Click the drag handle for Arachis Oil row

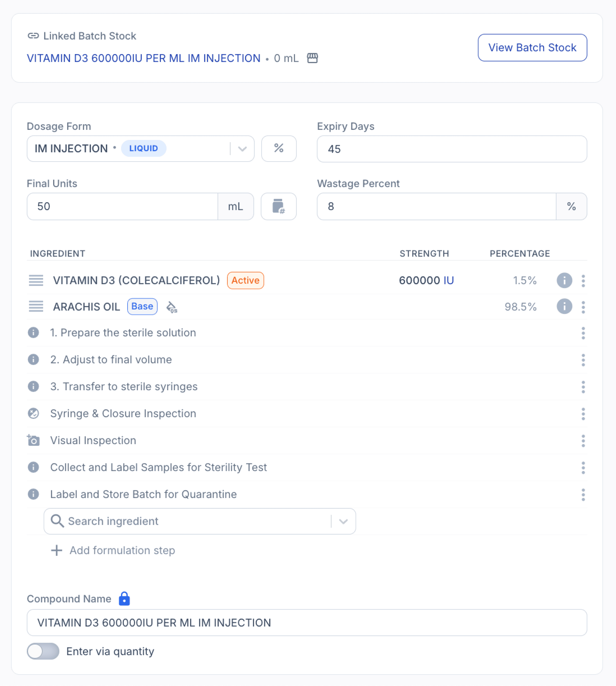point(36,306)
